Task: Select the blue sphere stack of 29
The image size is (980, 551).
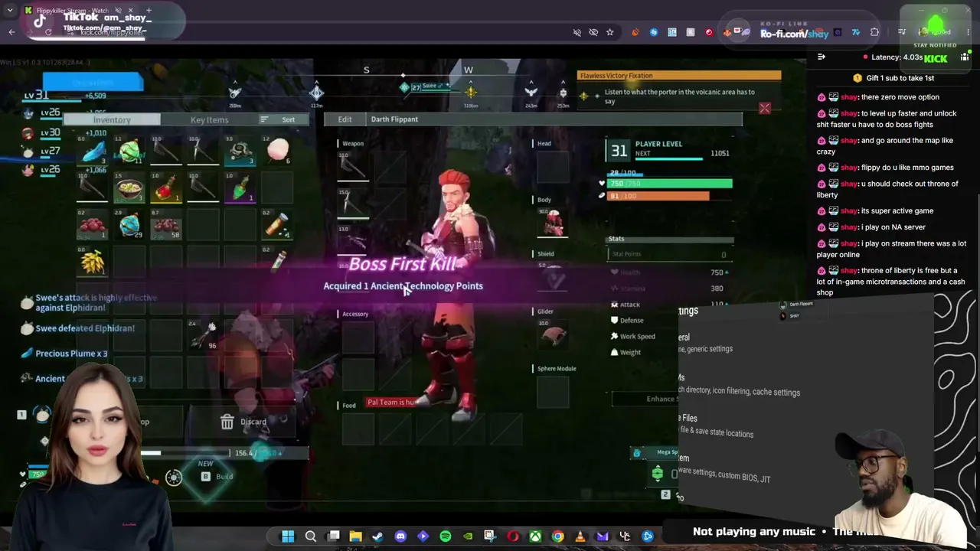Action: pos(129,225)
